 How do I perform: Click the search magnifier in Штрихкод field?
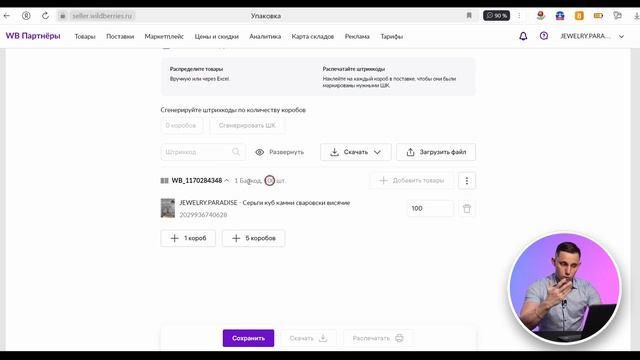point(236,152)
